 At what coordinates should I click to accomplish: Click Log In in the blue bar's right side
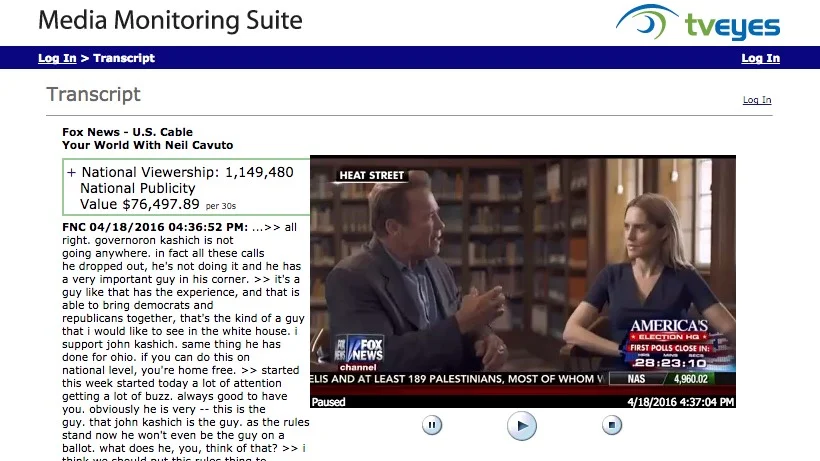(760, 58)
